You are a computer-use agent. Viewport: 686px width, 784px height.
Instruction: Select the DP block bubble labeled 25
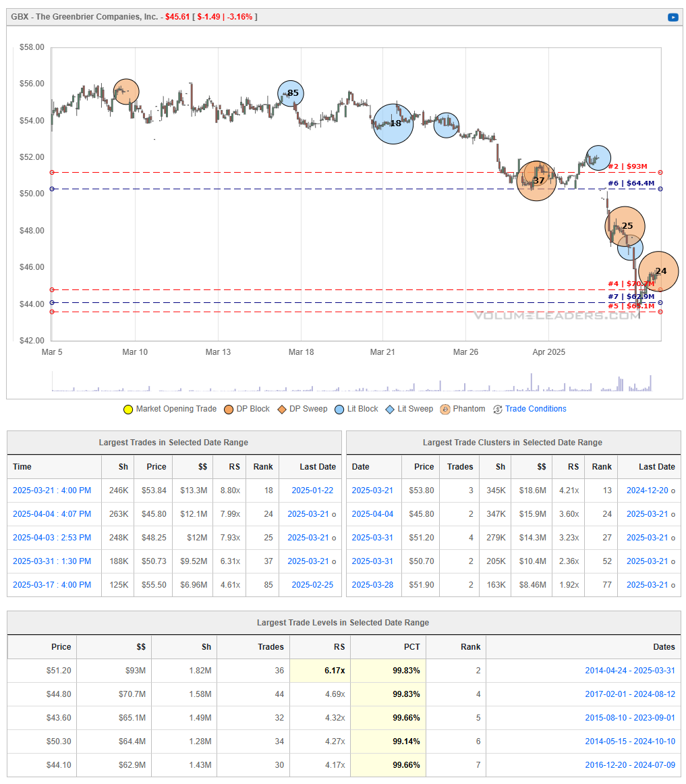coord(625,227)
